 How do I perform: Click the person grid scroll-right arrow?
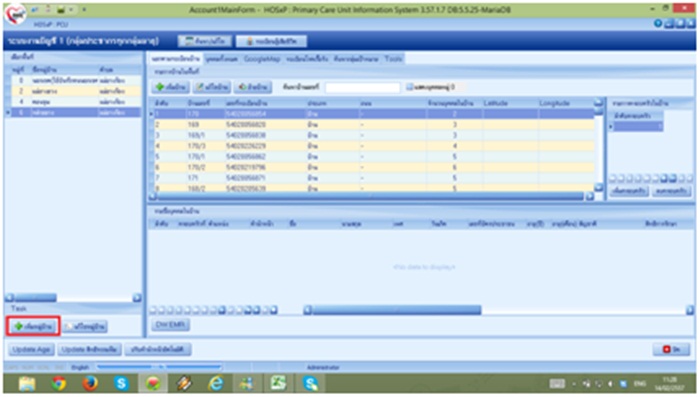point(690,310)
